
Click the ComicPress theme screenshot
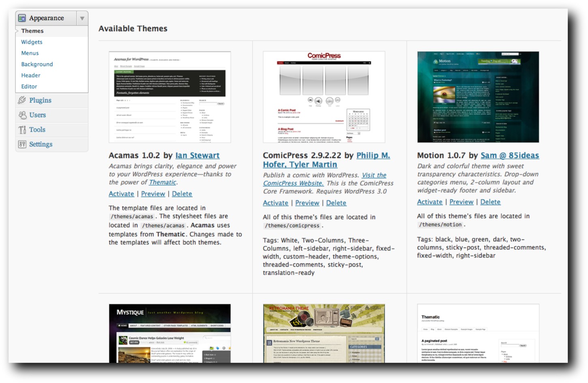point(324,97)
